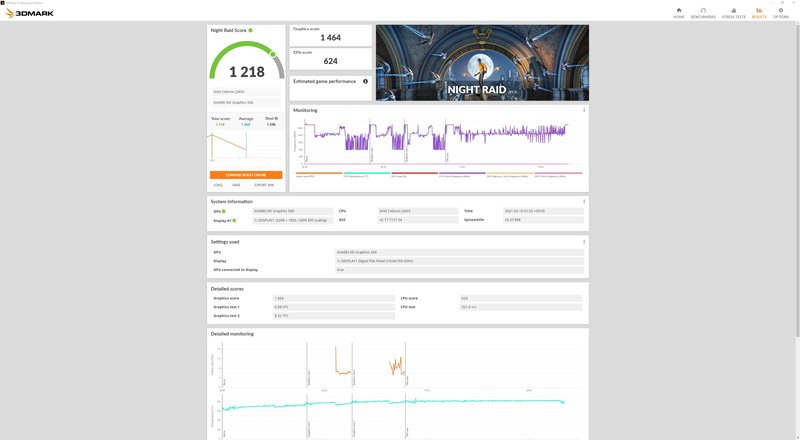Click the Graphics test 2 FPS value
Image resolution: width=800 pixels, height=440 pixels.
(x=334, y=316)
